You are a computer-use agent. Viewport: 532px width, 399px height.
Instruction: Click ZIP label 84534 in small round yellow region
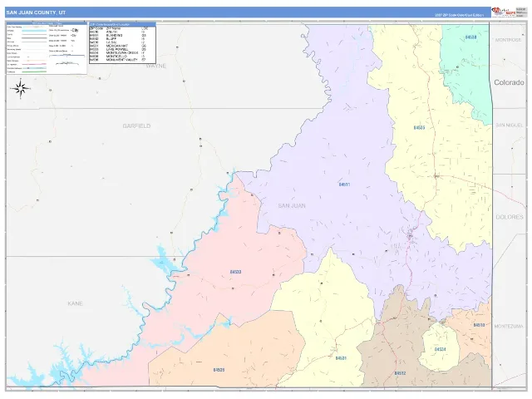click(x=440, y=349)
